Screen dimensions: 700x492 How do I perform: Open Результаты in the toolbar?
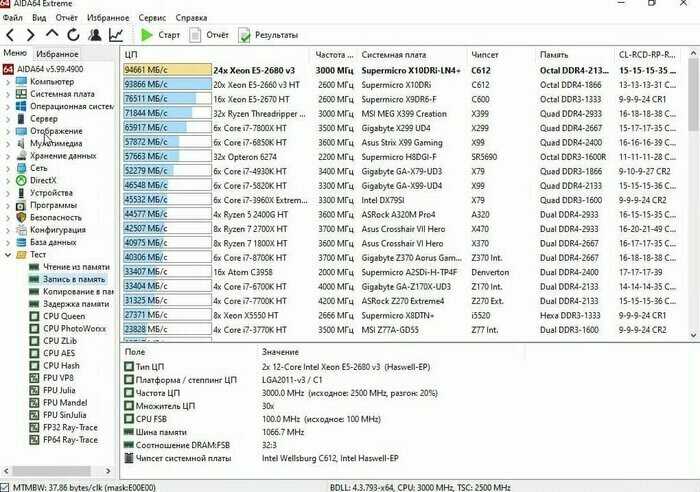pyautogui.click(x=268, y=35)
